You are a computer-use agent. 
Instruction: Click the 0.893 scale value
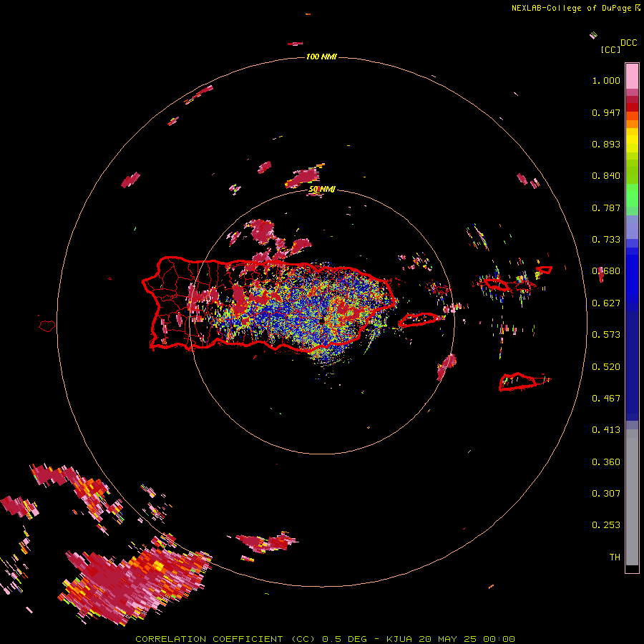[606, 144]
